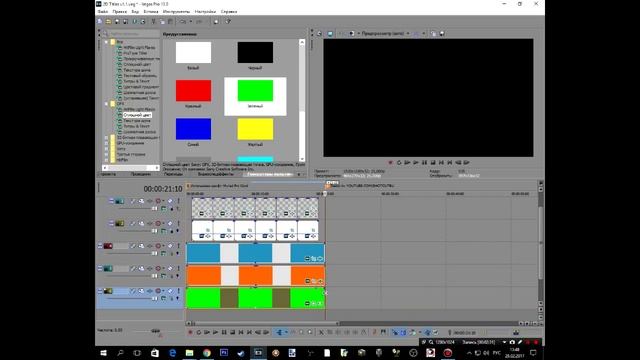Open the Справка menu
Screen dimensions: 640x360
pos(229,12)
